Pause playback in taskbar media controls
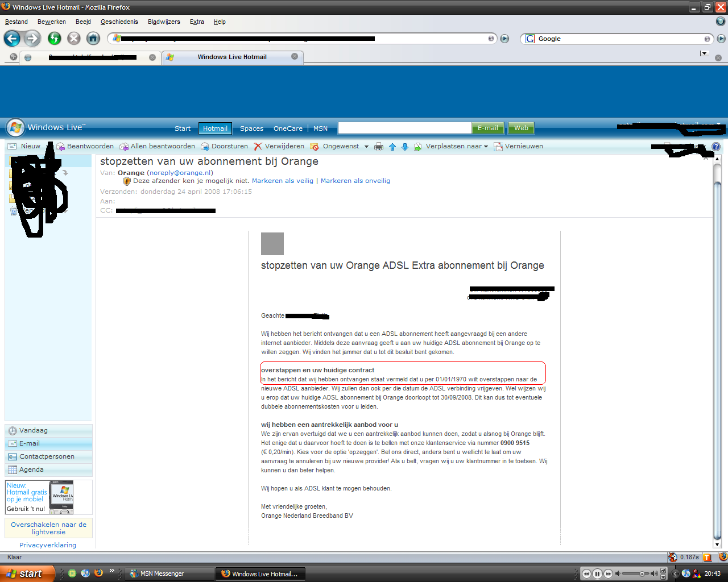The height and width of the screenshot is (582, 728). point(597,574)
